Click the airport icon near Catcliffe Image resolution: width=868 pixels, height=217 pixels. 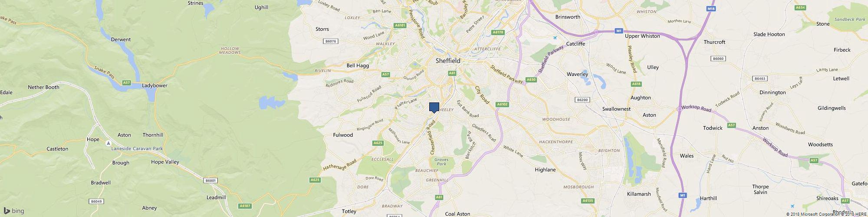(x=555, y=38)
